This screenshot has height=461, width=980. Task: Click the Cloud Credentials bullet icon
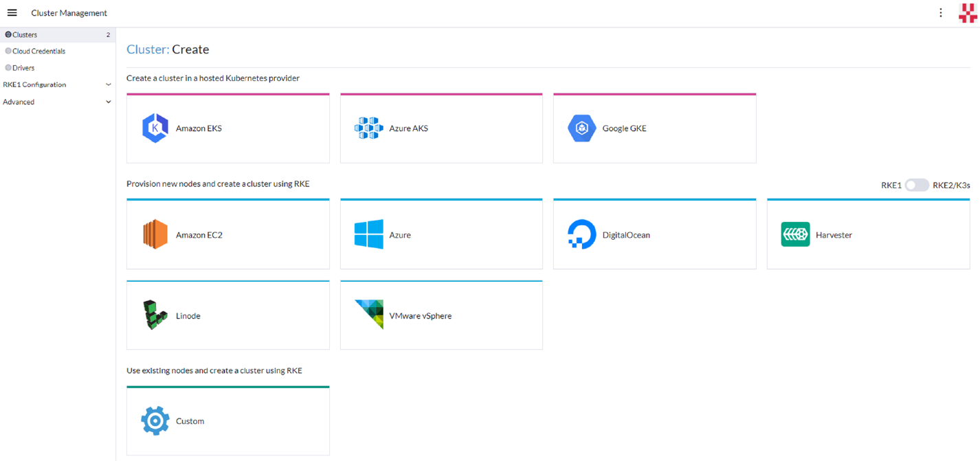coord(8,51)
